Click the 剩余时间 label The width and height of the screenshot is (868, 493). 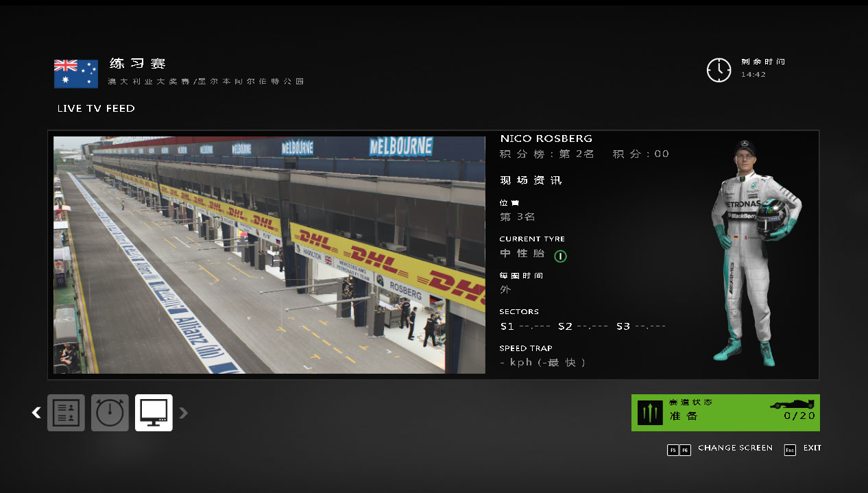click(763, 62)
